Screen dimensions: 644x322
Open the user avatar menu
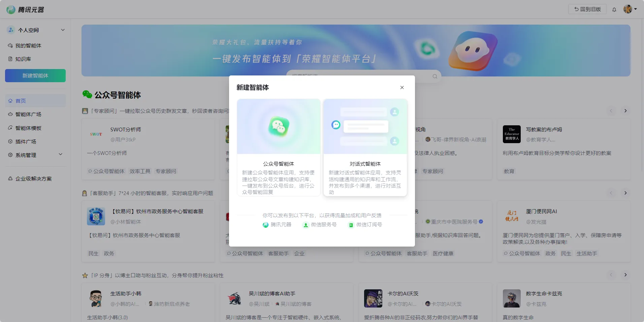630,9
